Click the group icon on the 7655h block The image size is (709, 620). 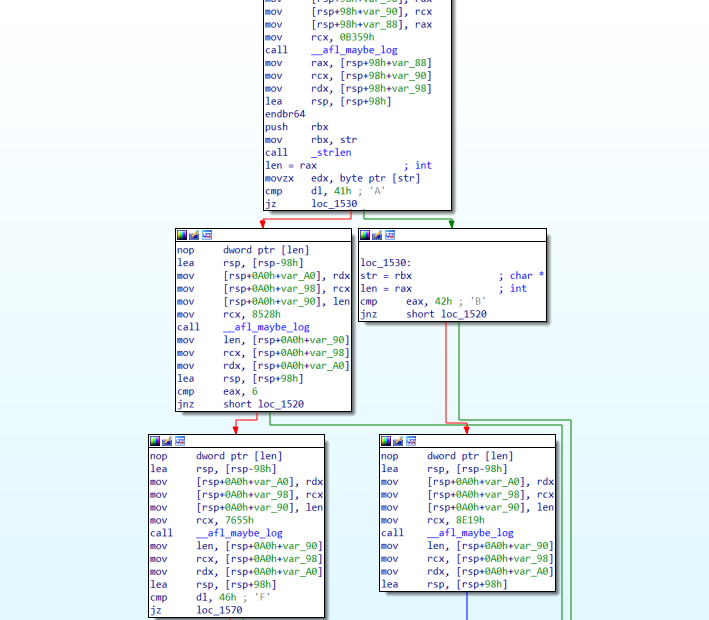(179, 440)
